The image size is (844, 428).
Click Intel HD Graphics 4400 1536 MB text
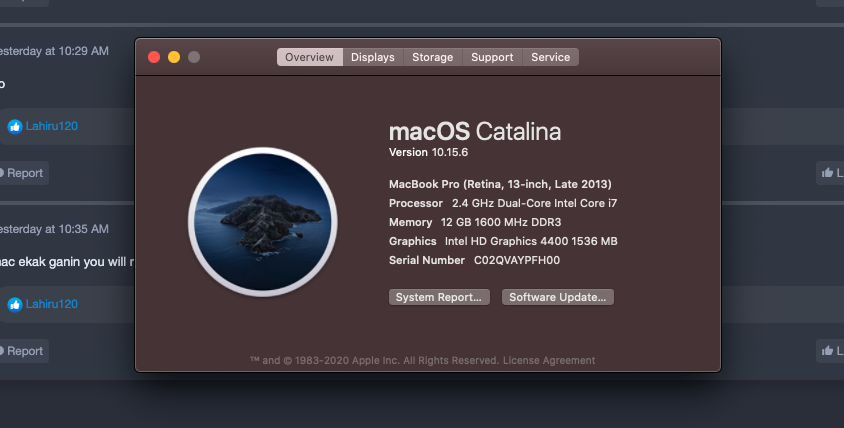pos(531,241)
